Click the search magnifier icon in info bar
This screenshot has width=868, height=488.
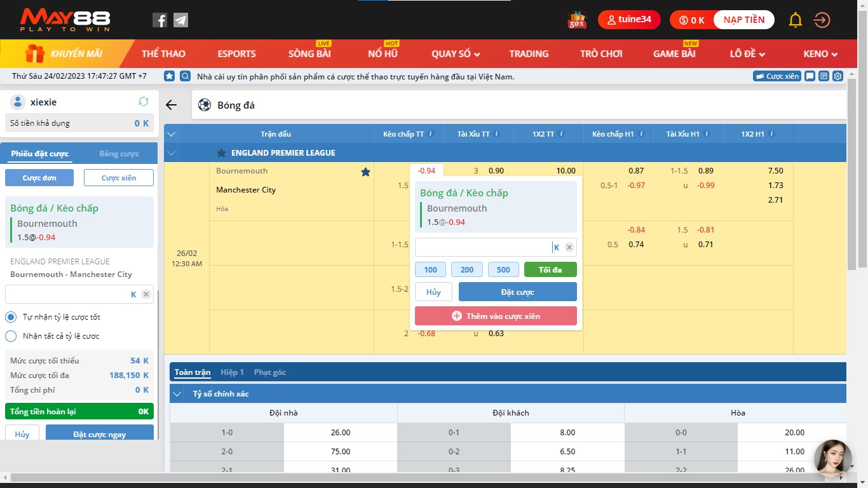(186, 76)
